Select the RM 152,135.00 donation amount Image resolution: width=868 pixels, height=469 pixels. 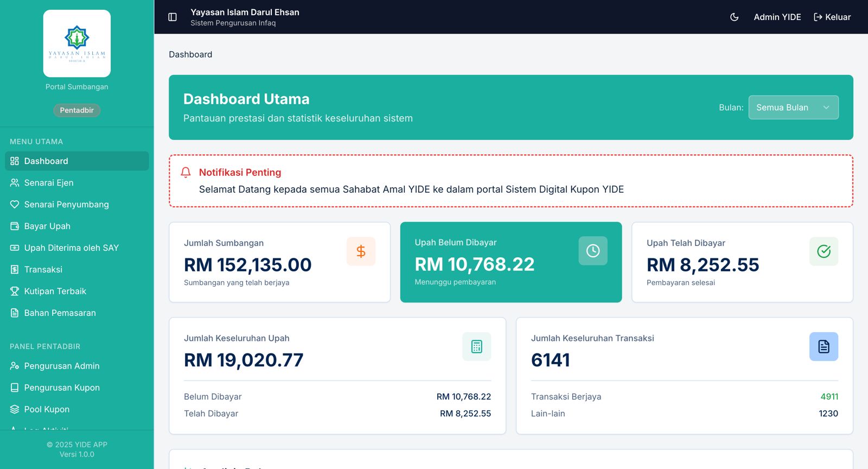tap(248, 265)
